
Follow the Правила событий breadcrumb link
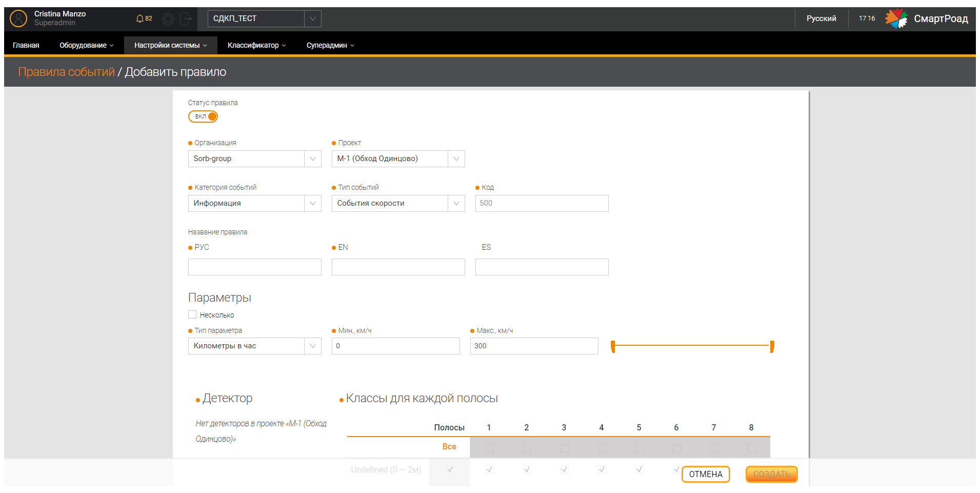point(67,72)
